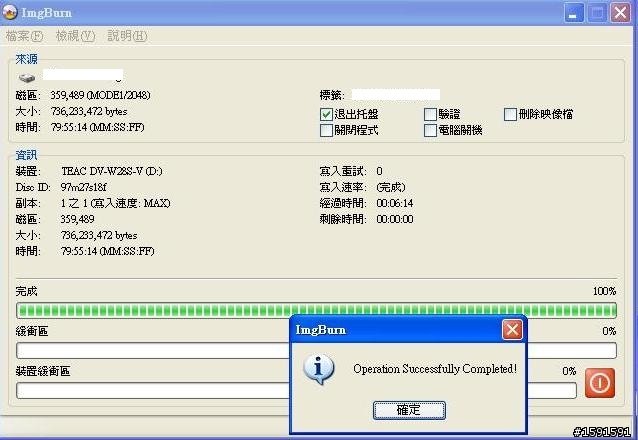Click the green 完成 progress bar
Viewport: 638px width, 440px height.
click(316, 311)
